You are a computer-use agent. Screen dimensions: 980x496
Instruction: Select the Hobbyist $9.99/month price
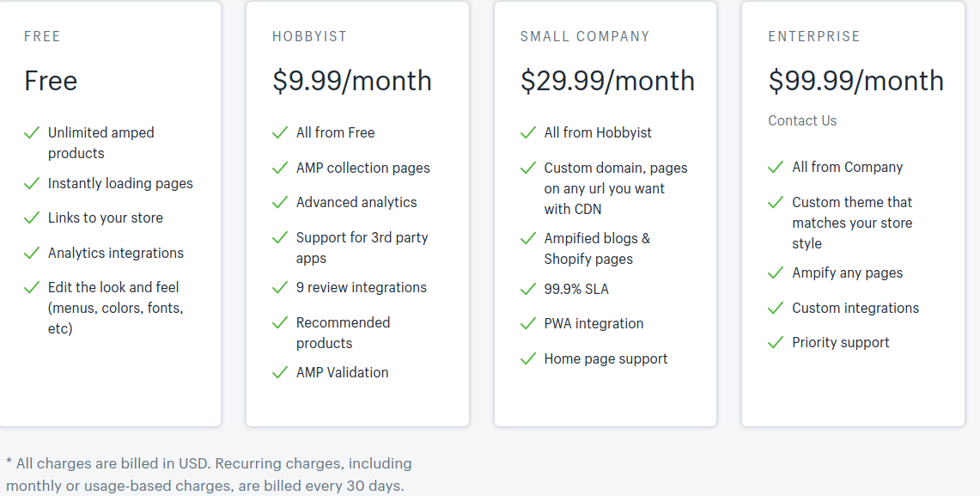pos(352,81)
